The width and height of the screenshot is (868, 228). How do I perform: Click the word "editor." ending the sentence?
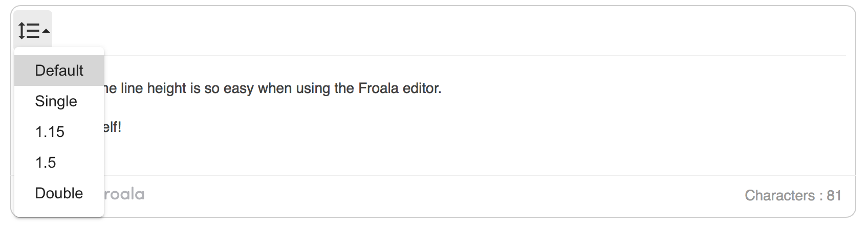point(422,88)
